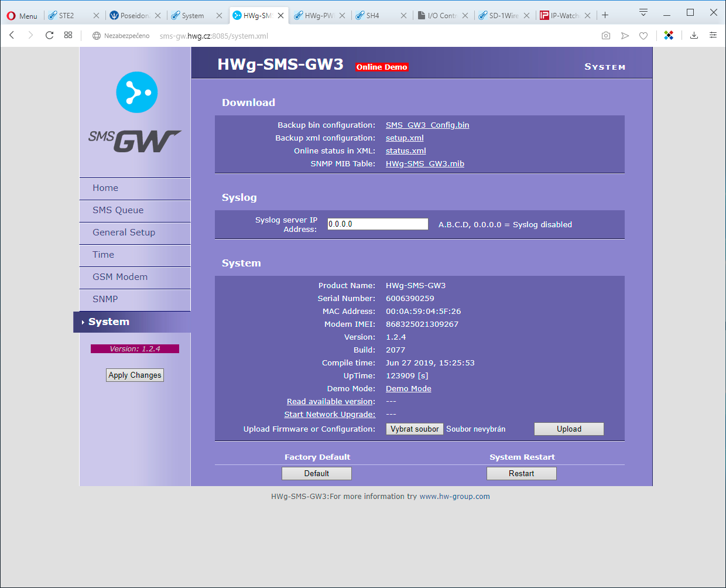Click MAC address 00:0A:59:04:5F:26

click(423, 312)
